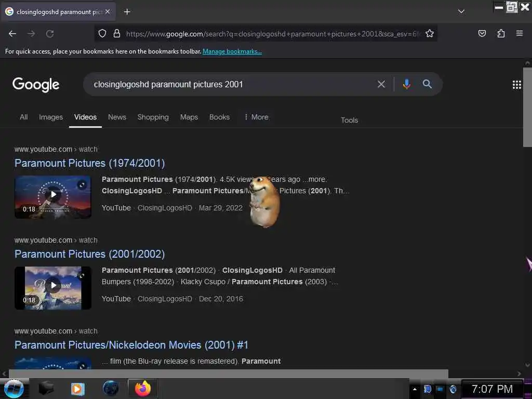Select the Videos results tab

(x=86, y=117)
